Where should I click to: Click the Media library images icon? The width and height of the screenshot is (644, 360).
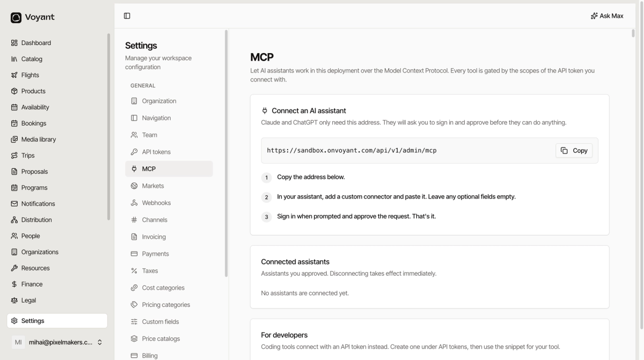[x=14, y=139]
